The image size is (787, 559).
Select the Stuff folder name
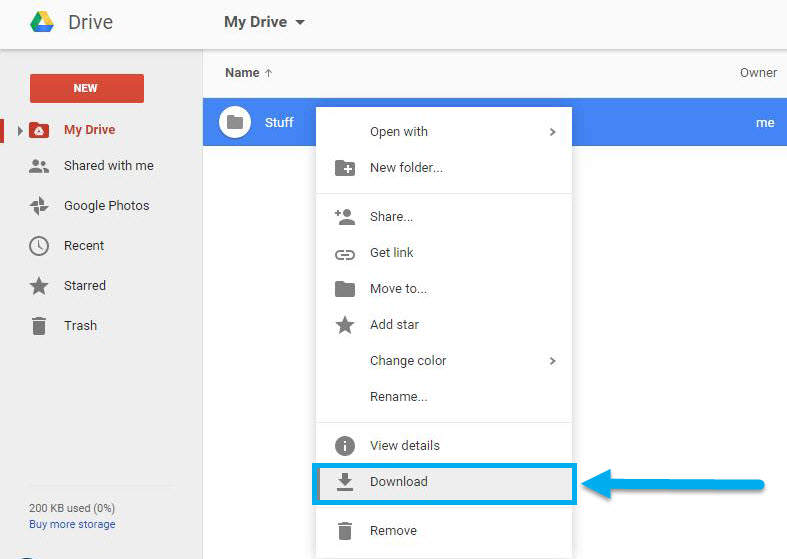[x=279, y=122]
